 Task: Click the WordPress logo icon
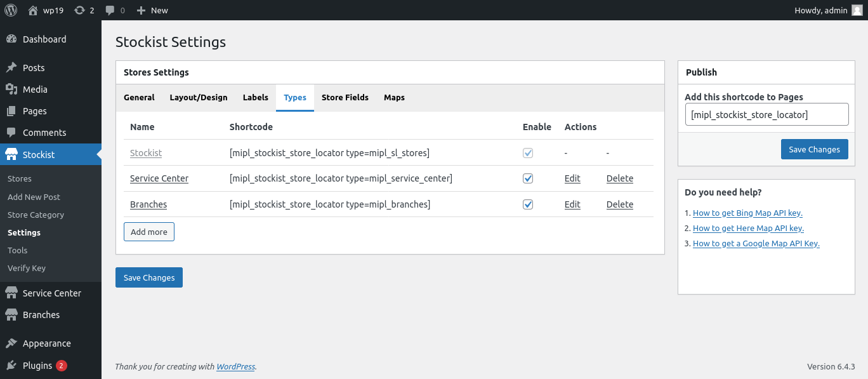pyautogui.click(x=13, y=10)
